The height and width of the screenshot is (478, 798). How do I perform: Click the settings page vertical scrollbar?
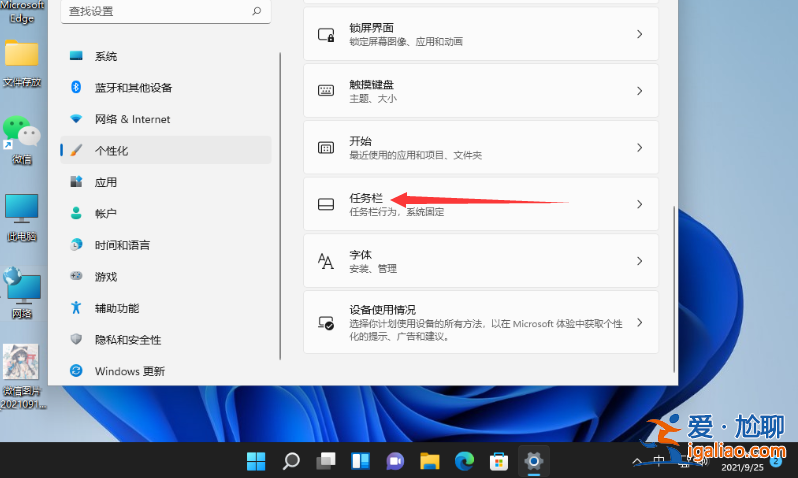674,289
